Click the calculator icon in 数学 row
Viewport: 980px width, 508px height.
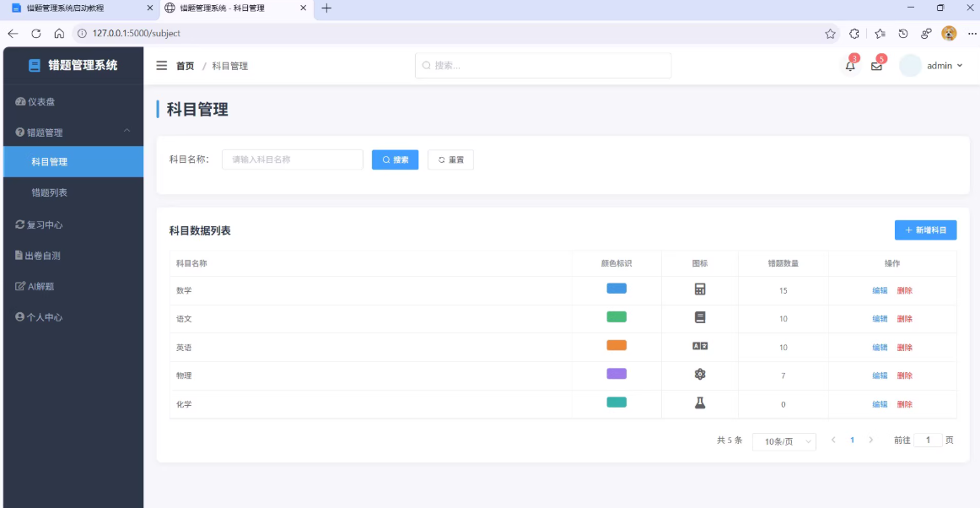[x=699, y=289]
